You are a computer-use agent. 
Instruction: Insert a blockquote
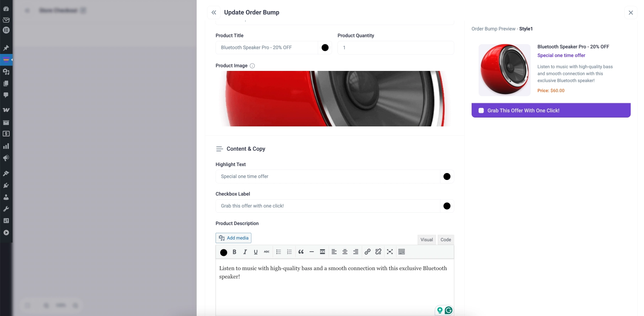(301, 252)
